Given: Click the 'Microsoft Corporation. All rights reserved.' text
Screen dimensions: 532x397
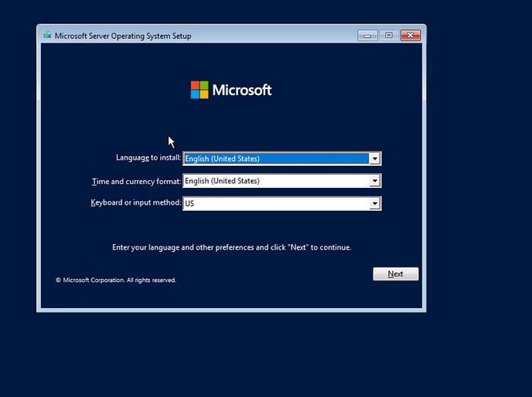Looking at the screenshot, I should coord(116,280).
